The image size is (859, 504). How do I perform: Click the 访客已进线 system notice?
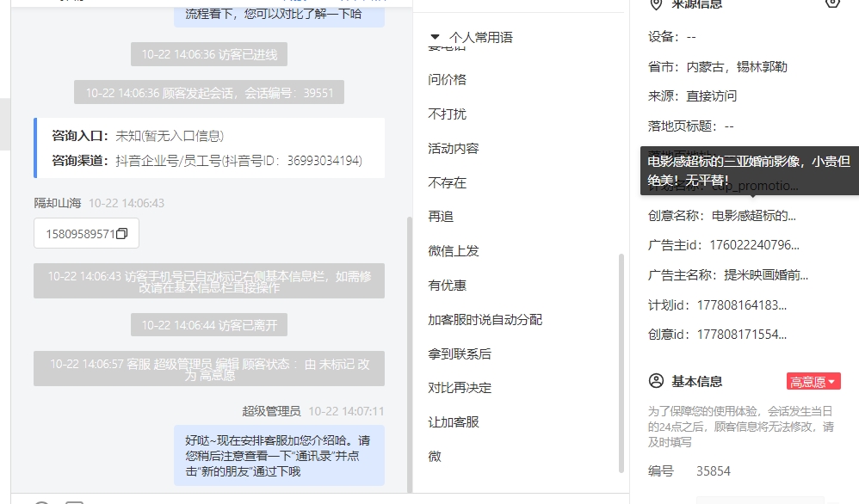209,55
